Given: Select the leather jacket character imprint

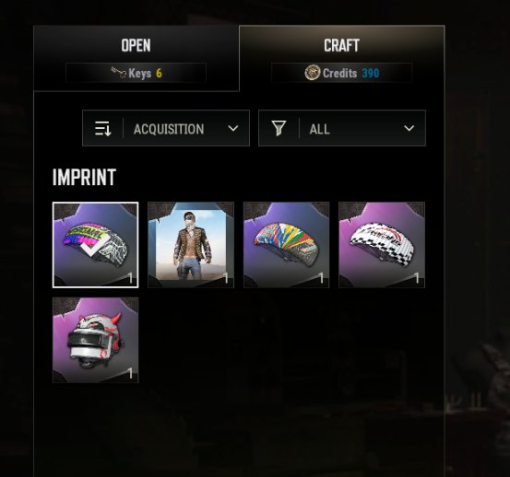Looking at the screenshot, I should pos(191,245).
